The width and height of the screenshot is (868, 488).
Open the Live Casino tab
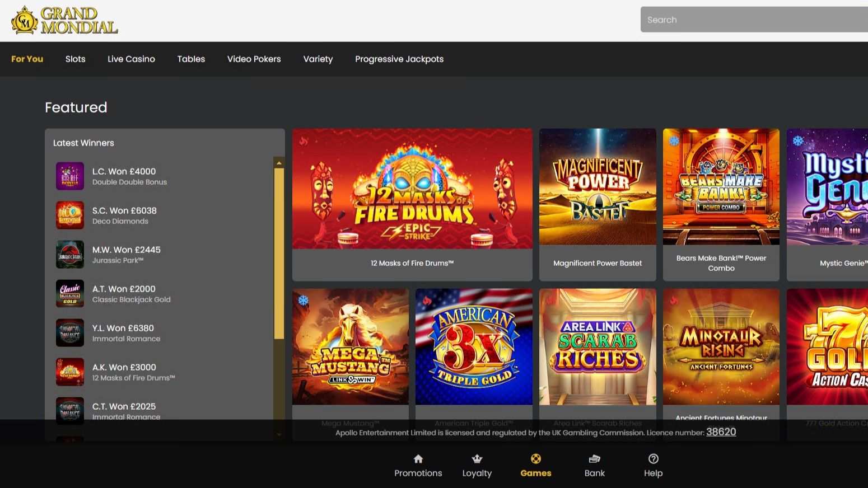(131, 59)
